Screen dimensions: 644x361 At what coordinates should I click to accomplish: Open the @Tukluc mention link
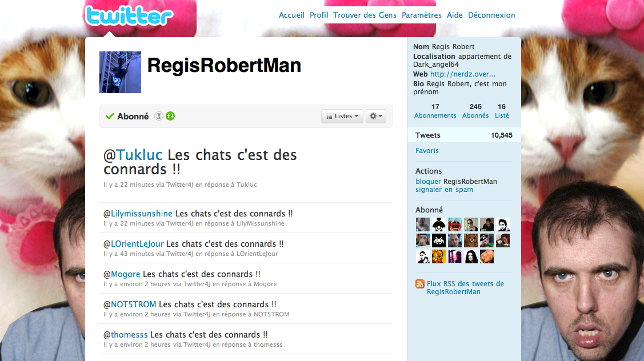[133, 155]
